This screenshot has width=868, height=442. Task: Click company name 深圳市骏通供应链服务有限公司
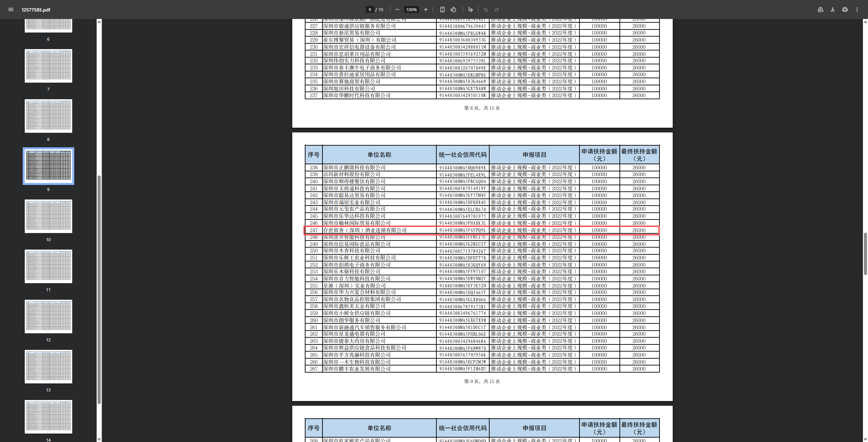359,26
